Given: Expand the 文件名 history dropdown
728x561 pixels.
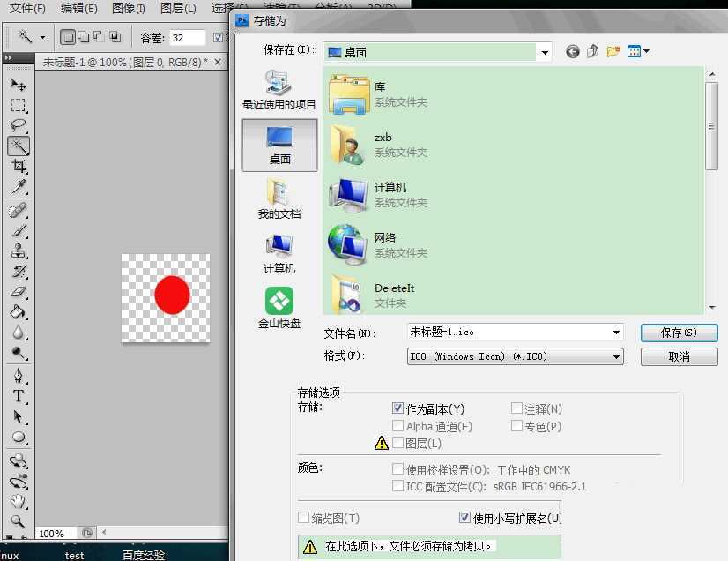Looking at the screenshot, I should click(x=617, y=332).
